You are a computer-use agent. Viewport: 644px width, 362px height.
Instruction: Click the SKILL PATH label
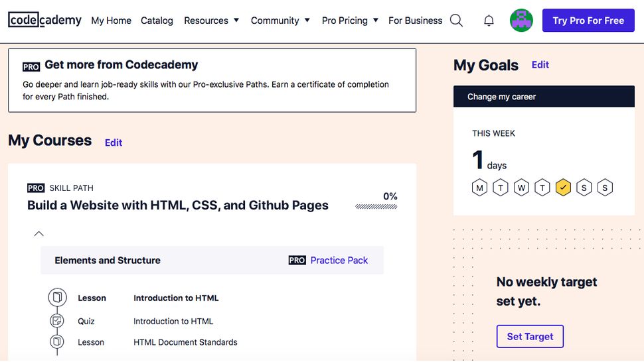72,188
